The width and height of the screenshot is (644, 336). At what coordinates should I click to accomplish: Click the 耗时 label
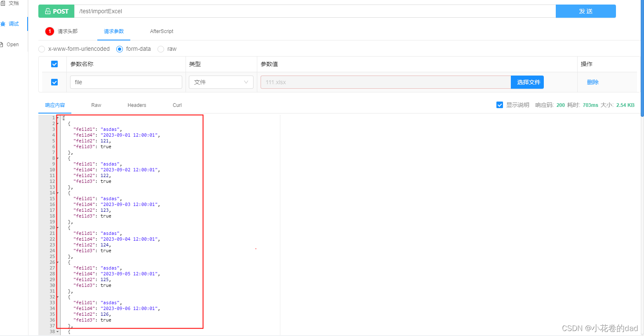pyautogui.click(x=573, y=105)
